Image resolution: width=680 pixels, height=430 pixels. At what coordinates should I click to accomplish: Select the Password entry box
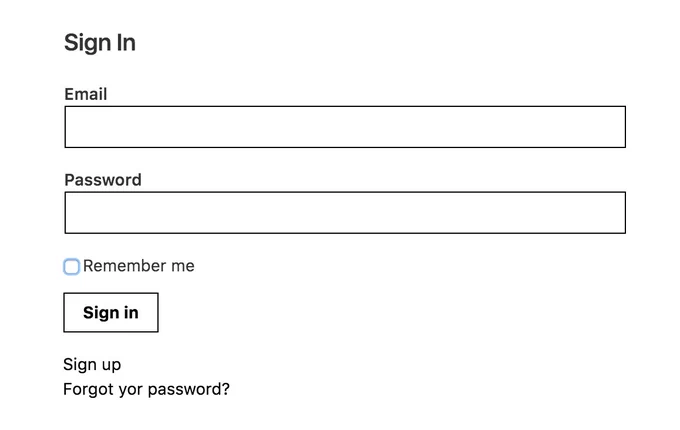click(x=345, y=213)
